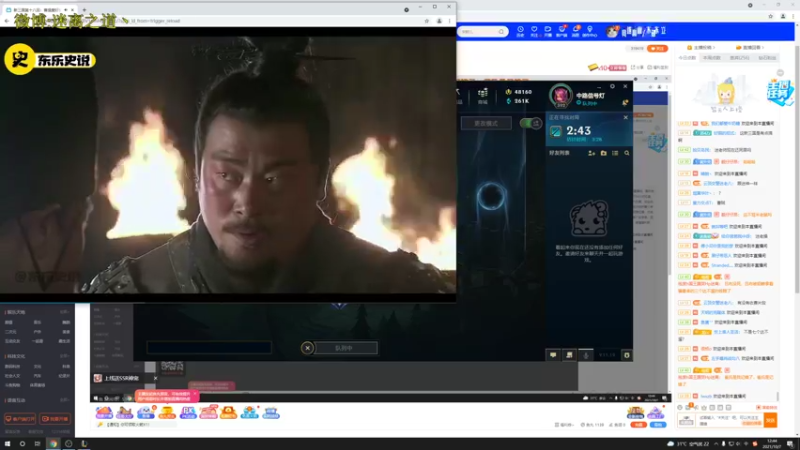This screenshot has width=800, height=450.
Task: Go back in the front Chrome window
Action: (x=7, y=21)
